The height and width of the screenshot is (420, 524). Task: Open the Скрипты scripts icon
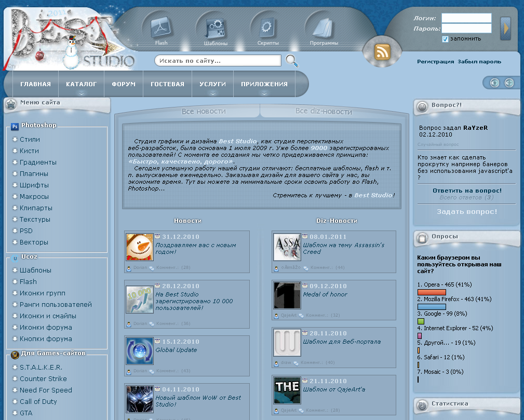(268, 27)
